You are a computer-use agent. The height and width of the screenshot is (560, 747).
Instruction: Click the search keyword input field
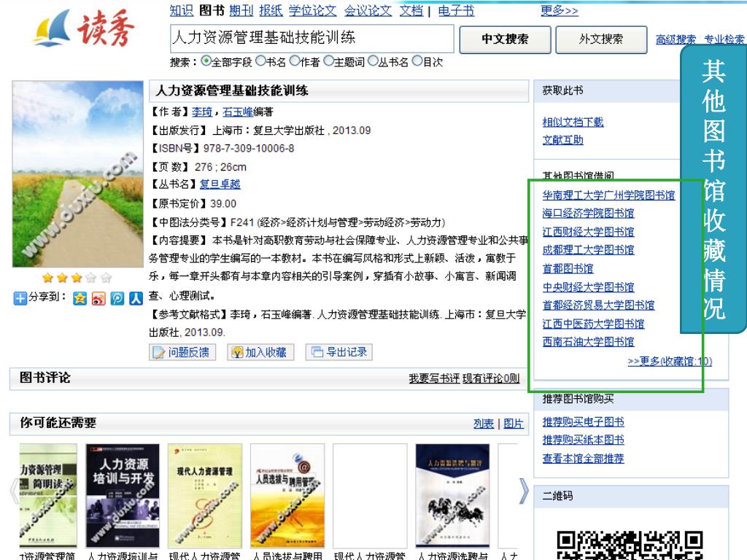[312, 38]
